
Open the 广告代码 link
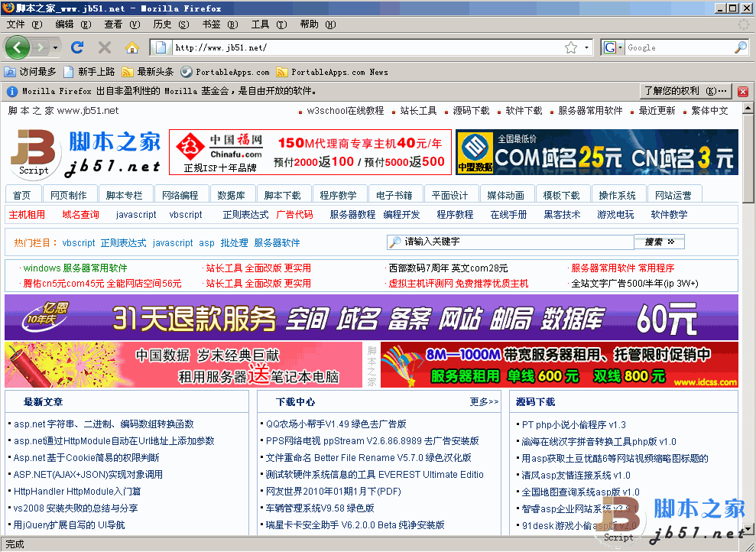tap(294, 215)
